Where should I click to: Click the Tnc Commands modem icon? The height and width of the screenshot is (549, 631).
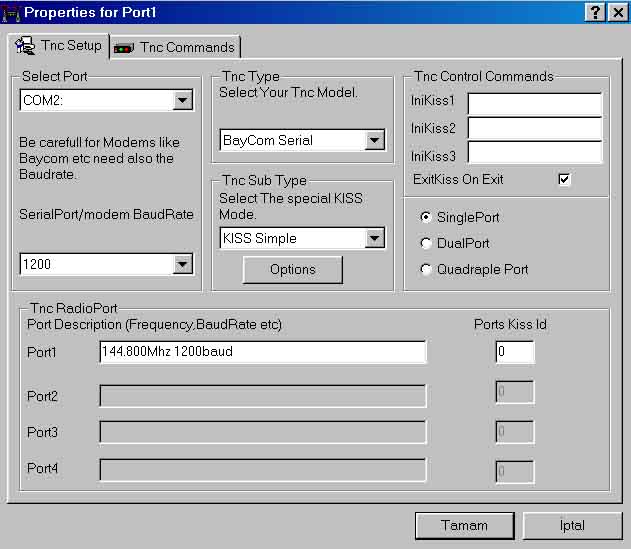(x=124, y=48)
